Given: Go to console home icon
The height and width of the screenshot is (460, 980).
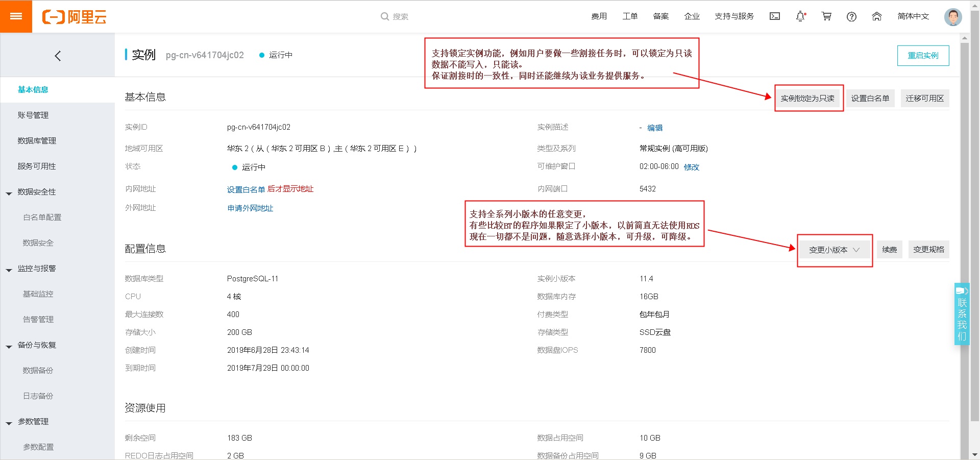Looking at the screenshot, I should coord(877,16).
